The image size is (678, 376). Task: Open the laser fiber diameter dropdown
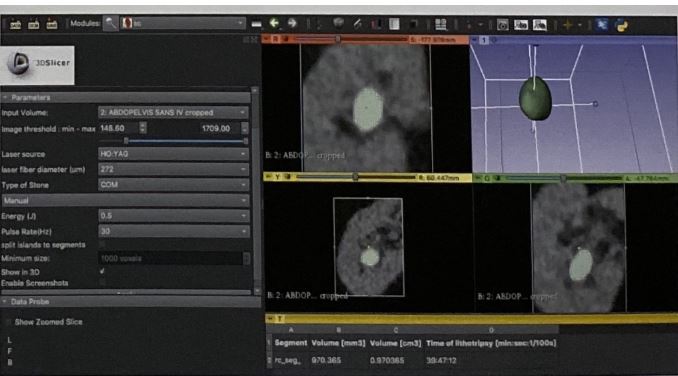point(173,169)
